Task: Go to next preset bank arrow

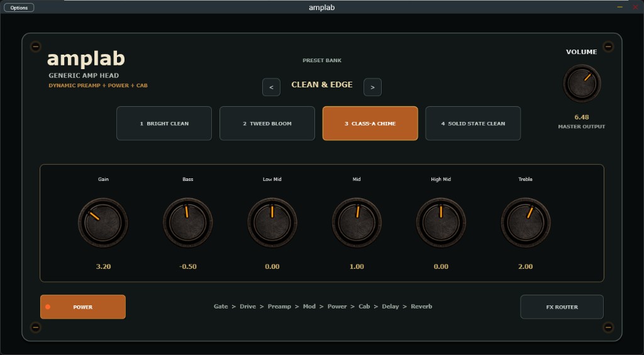Action: click(x=372, y=87)
